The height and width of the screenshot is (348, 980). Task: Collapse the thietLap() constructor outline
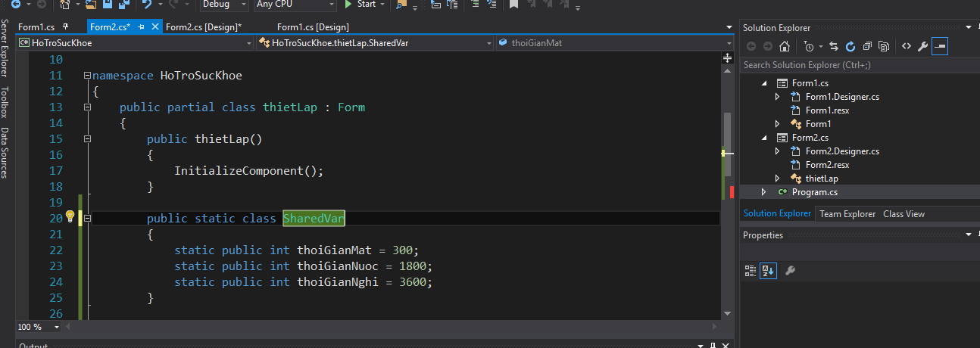(87, 139)
